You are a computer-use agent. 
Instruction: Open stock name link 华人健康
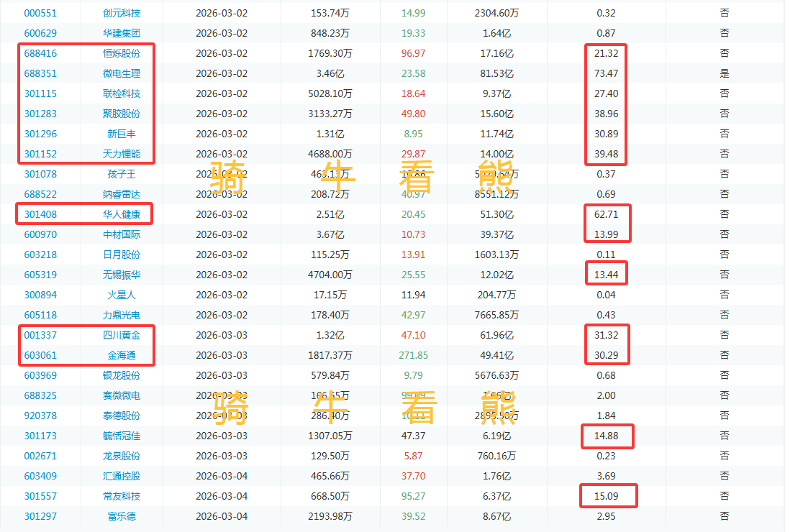[122, 214]
